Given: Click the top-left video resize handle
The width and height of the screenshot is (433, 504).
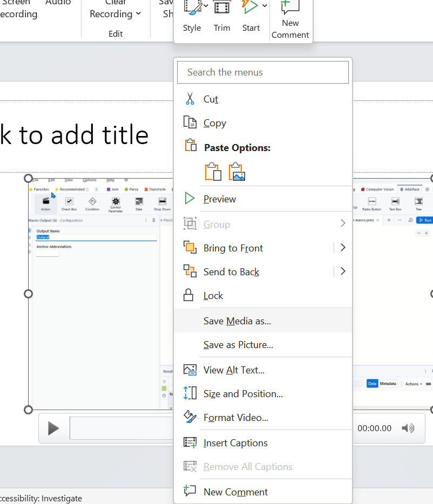Looking at the screenshot, I should 28,179.
